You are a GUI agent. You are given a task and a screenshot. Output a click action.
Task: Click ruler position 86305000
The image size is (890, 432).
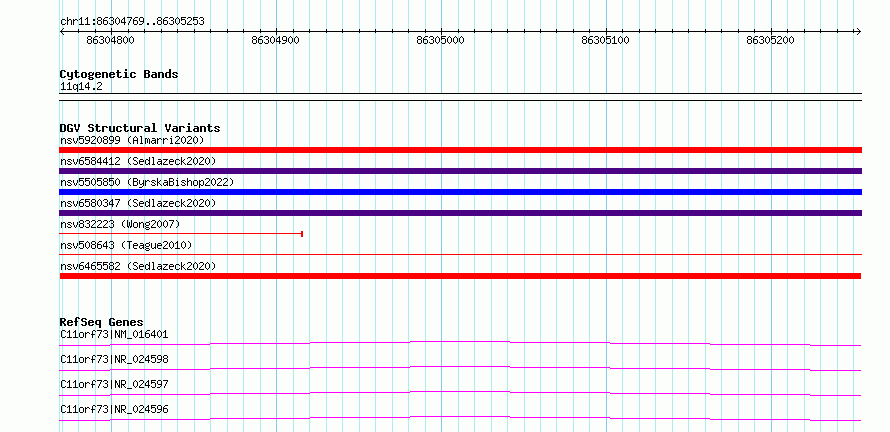point(440,40)
